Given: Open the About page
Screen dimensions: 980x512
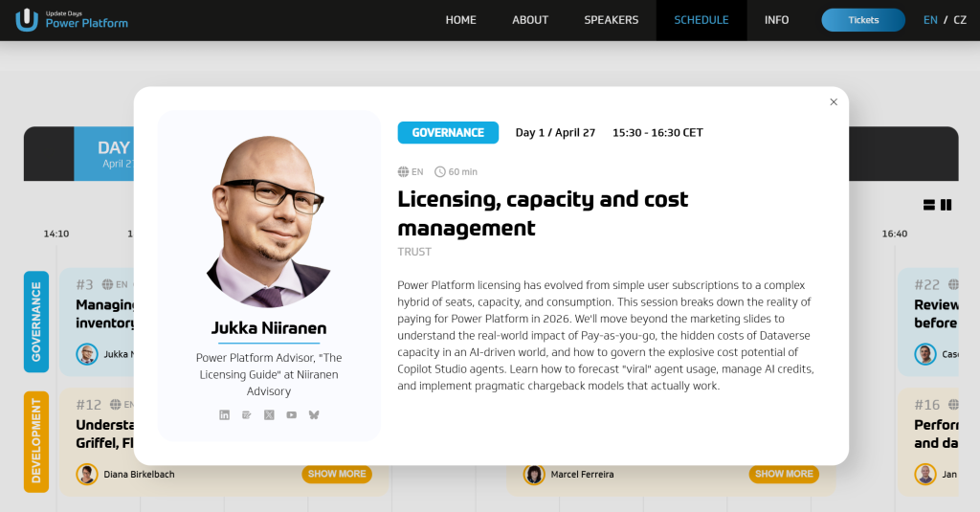Looking at the screenshot, I should (530, 20).
